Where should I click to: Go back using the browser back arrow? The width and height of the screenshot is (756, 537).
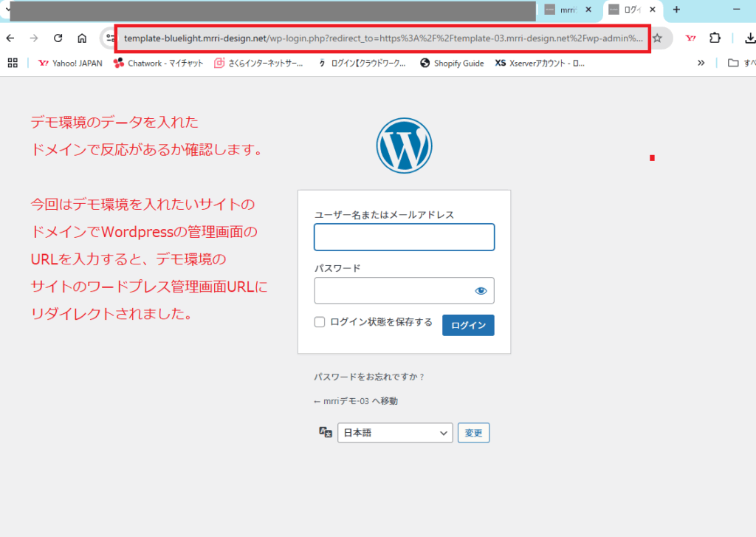point(10,38)
